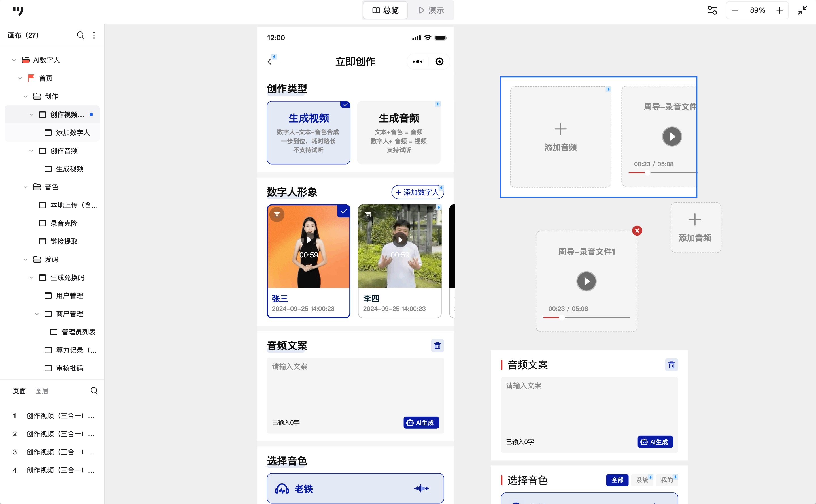
Task: Open the 管理员列表 canvas
Action: coord(52,332)
